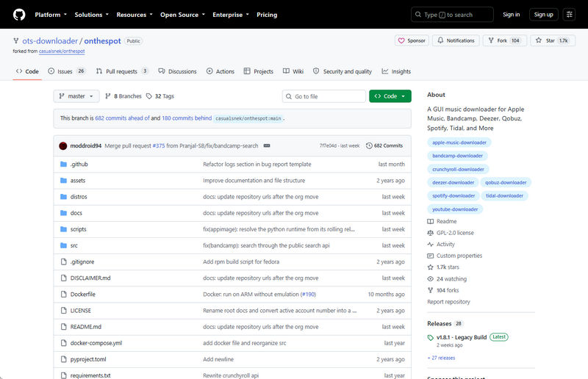The image size is (588, 379).
Task: Open the Resources dropdown
Action: 135,15
